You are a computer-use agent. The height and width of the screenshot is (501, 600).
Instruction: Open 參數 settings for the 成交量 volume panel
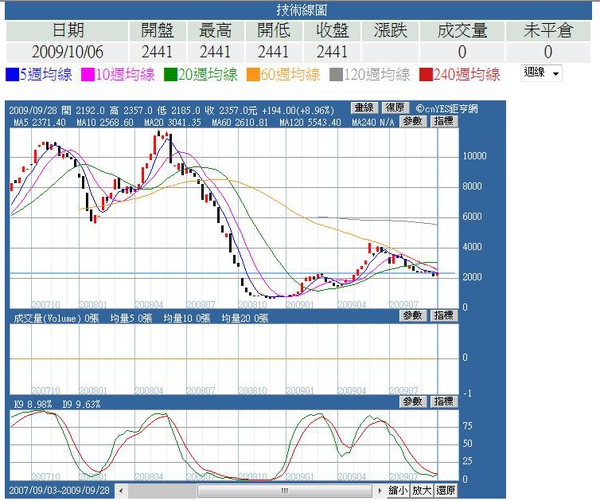pos(412,315)
